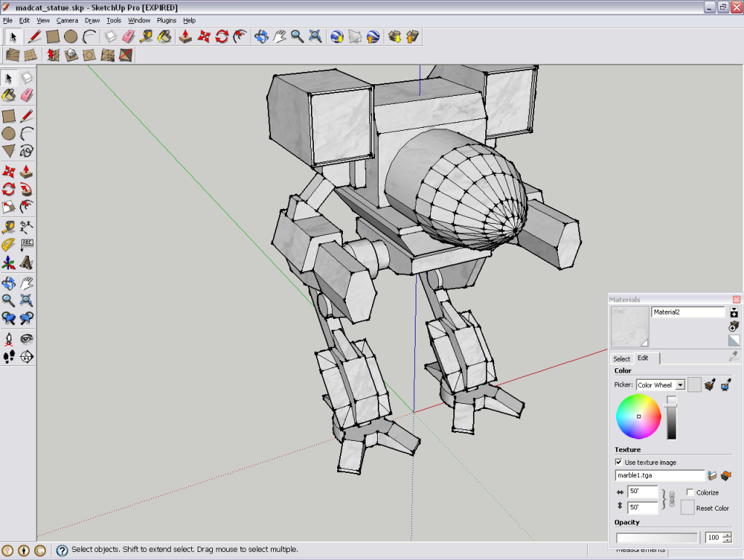The image size is (744, 560).
Task: Open the File menu
Action: tap(7, 20)
